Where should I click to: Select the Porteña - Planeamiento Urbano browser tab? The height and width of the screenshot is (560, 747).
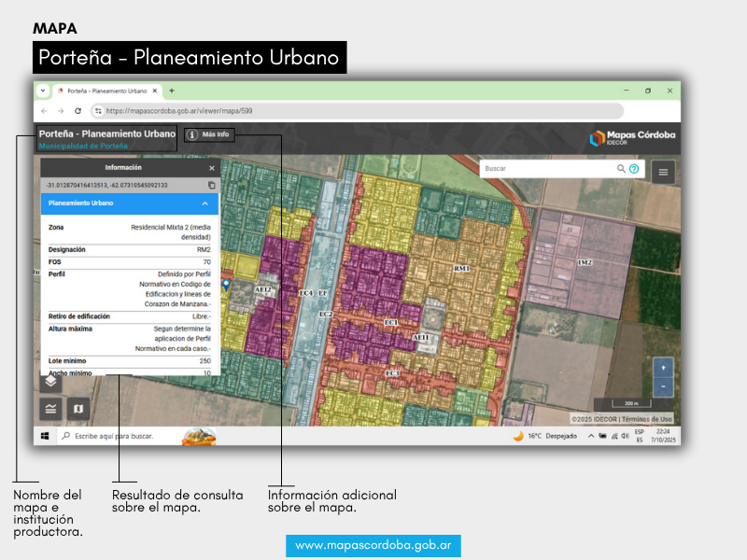(106, 91)
